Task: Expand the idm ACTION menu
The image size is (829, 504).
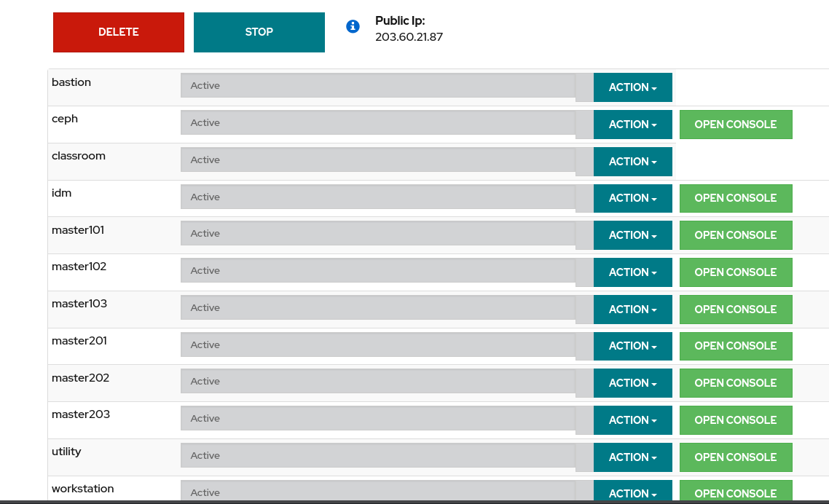Action: click(632, 198)
